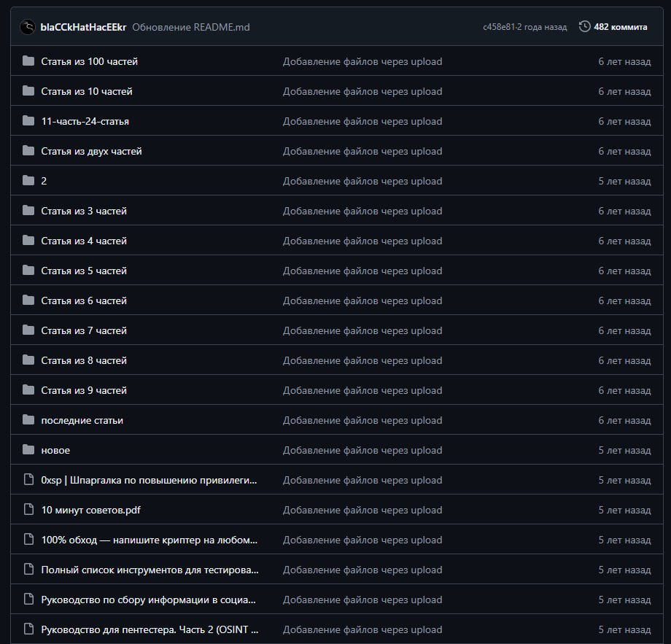Open the Статья из 7 частей folder
Viewport: 671px width, 644px height.
tap(84, 330)
